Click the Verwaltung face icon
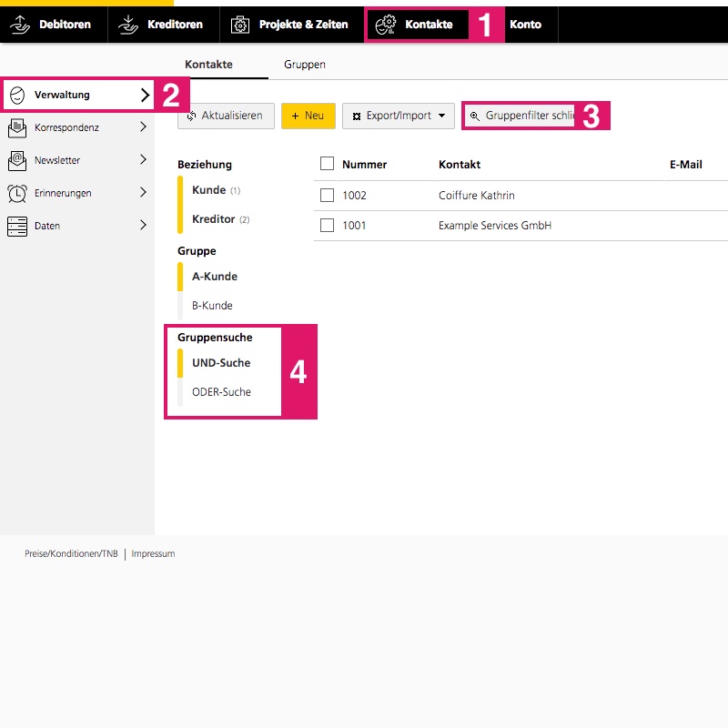This screenshot has width=728, height=728. click(17, 95)
